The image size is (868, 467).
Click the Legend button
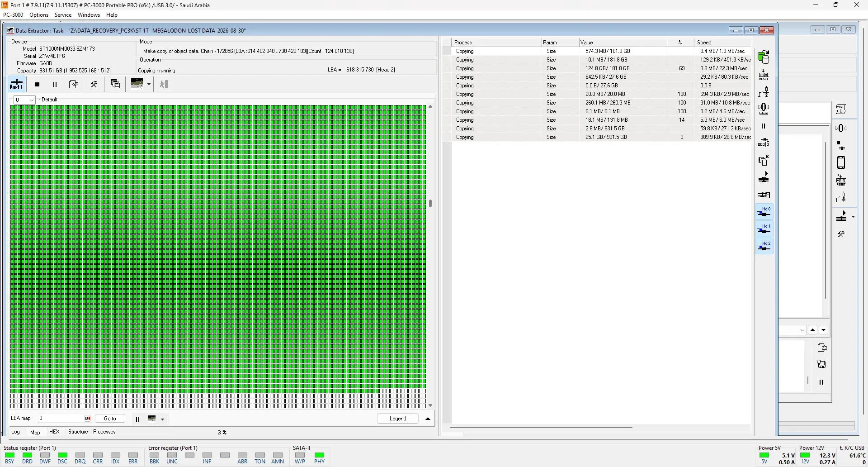[x=398, y=419]
